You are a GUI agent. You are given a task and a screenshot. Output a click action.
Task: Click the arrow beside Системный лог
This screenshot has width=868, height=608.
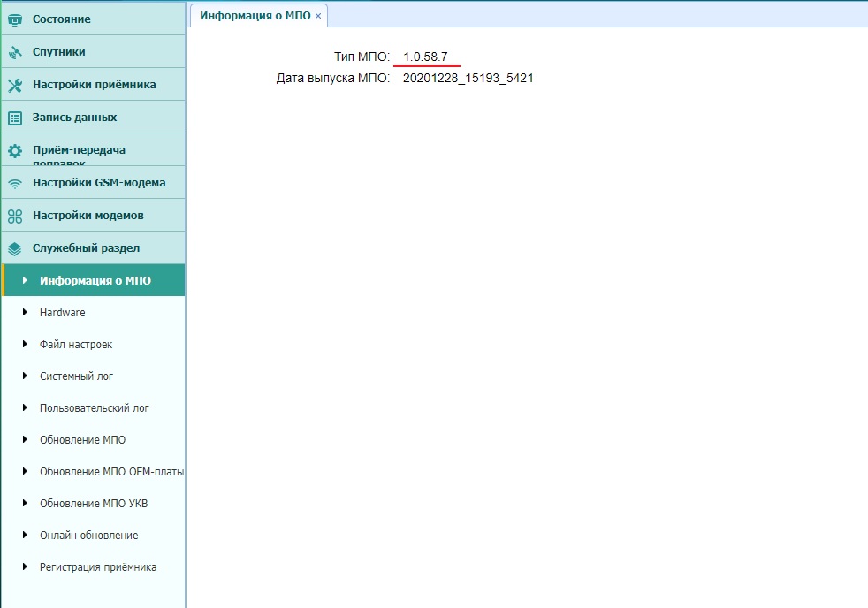point(25,376)
